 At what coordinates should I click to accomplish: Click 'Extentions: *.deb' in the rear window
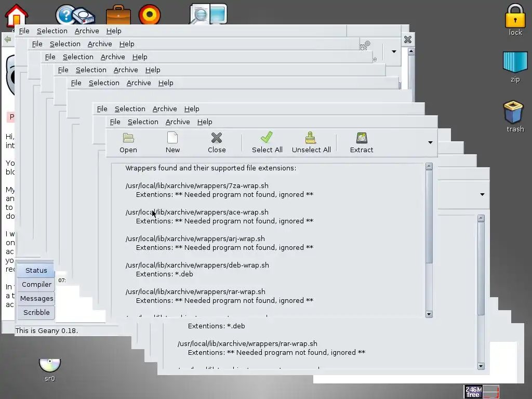(x=217, y=326)
